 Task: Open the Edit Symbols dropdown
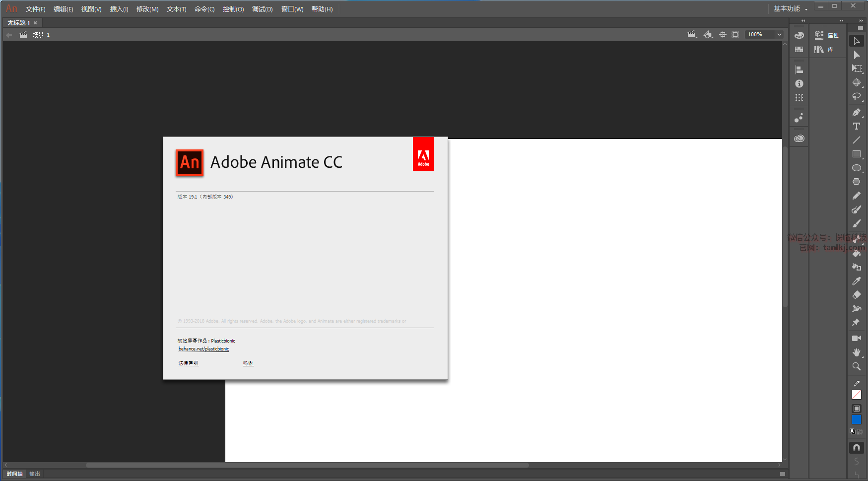coord(709,35)
